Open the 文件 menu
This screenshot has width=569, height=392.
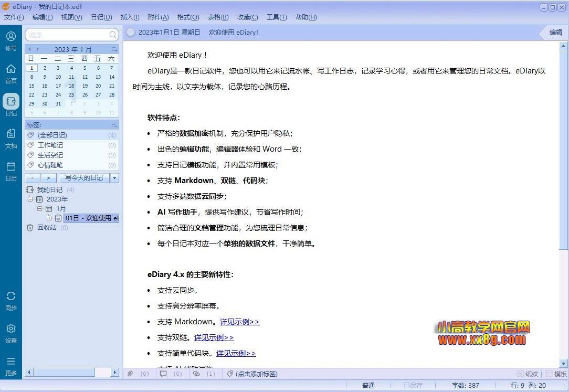(14, 17)
